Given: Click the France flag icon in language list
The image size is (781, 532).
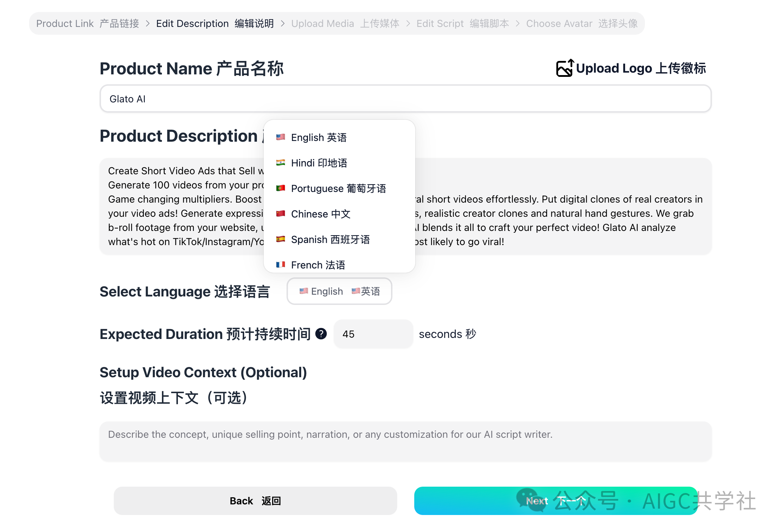Looking at the screenshot, I should [x=281, y=265].
